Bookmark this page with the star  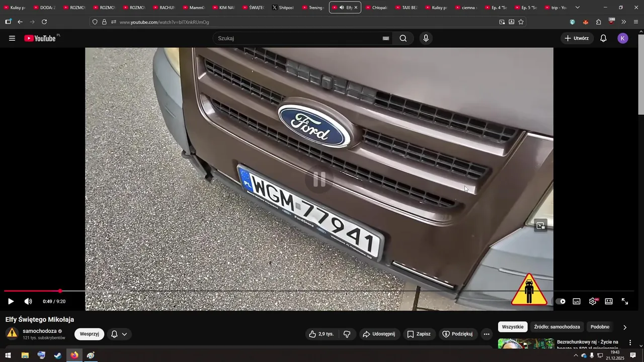(x=521, y=22)
